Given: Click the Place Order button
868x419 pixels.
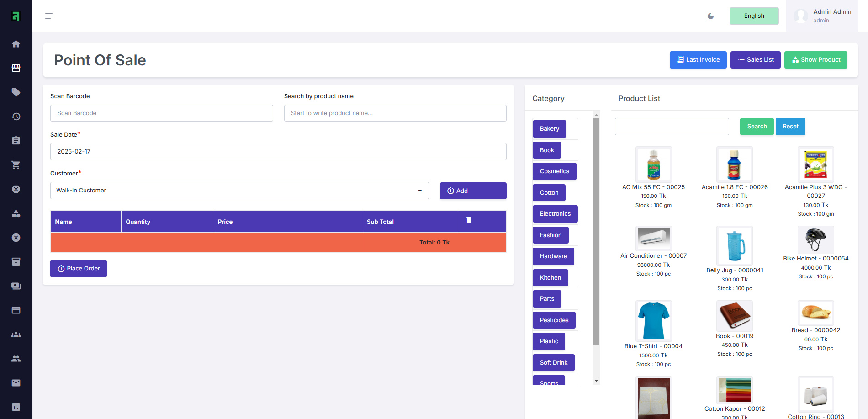Looking at the screenshot, I should pos(78,268).
